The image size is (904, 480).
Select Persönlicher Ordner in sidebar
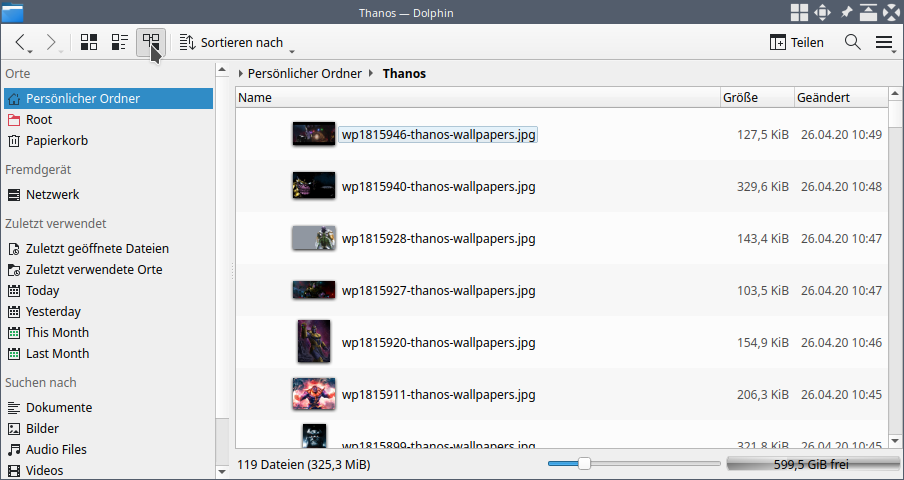pos(108,99)
